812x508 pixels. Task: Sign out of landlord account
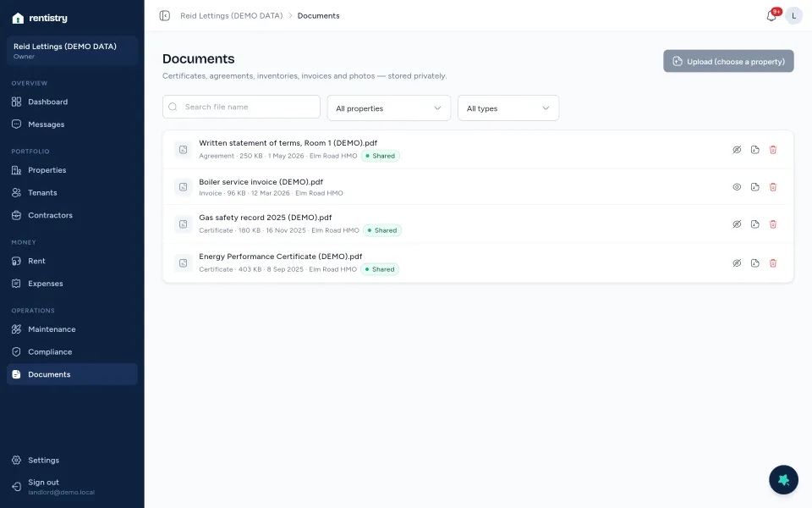click(72, 487)
